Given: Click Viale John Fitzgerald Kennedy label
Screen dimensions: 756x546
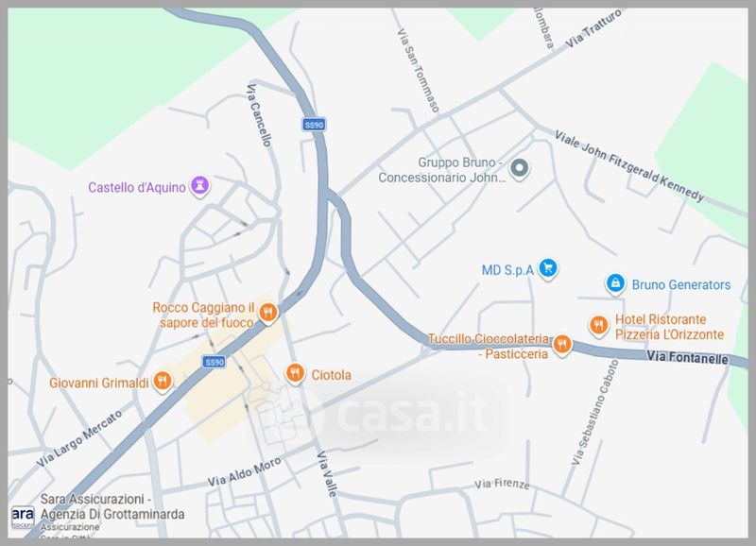Looking at the screenshot, I should click(629, 165).
